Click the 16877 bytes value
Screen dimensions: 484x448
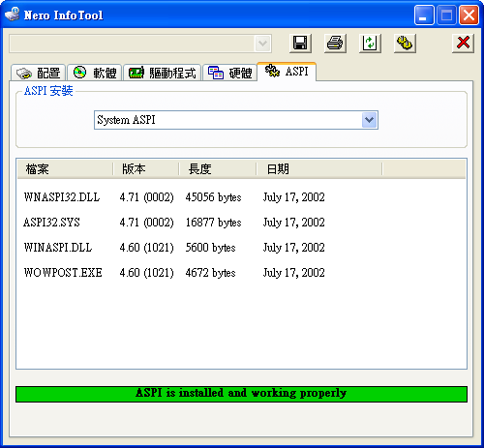213,223
